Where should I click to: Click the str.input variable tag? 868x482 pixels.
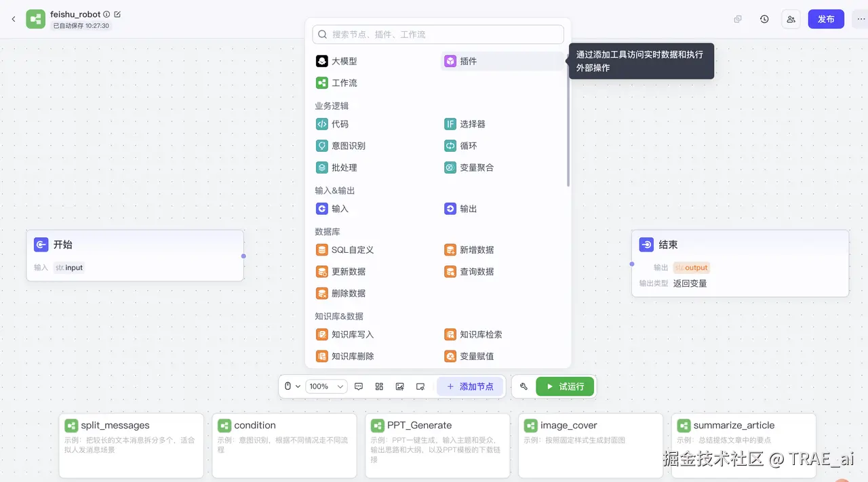pyautogui.click(x=69, y=268)
